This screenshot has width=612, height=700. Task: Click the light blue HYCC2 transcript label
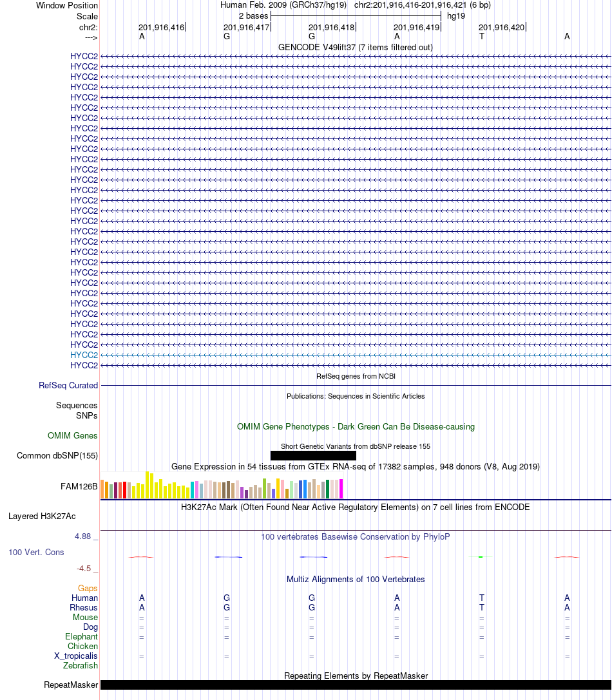click(x=84, y=355)
